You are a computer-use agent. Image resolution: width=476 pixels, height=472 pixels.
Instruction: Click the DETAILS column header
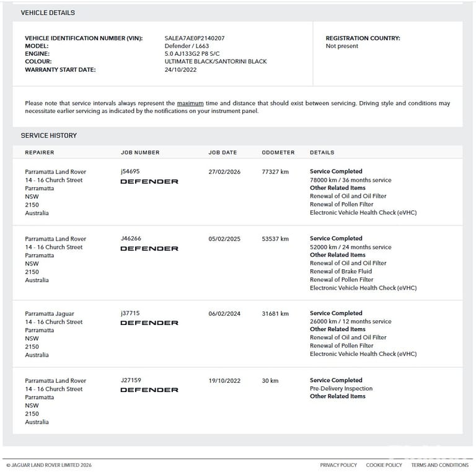(322, 153)
